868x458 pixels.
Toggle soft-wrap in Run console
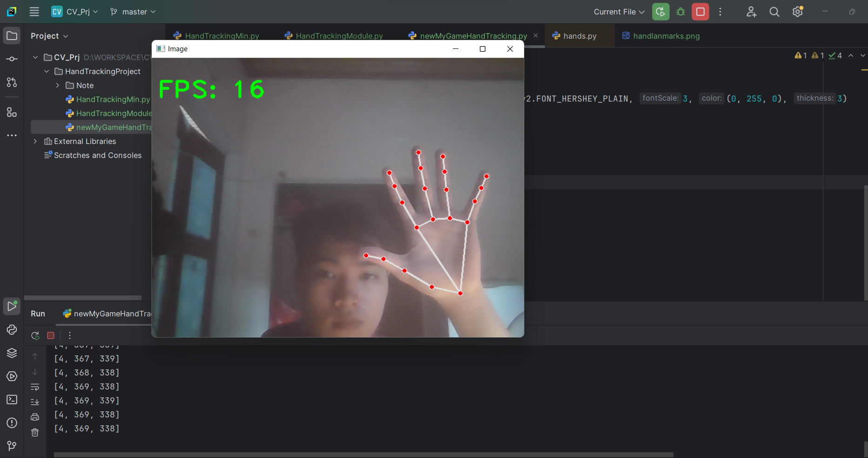(35, 387)
